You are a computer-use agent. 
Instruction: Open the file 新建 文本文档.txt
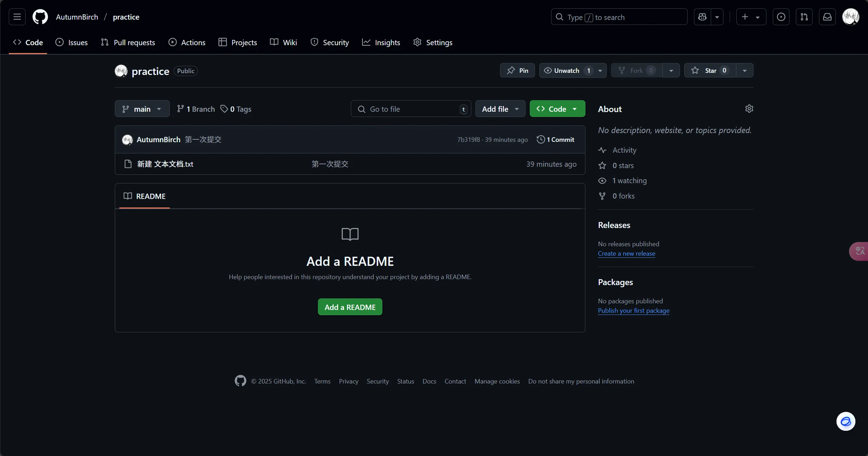click(165, 164)
